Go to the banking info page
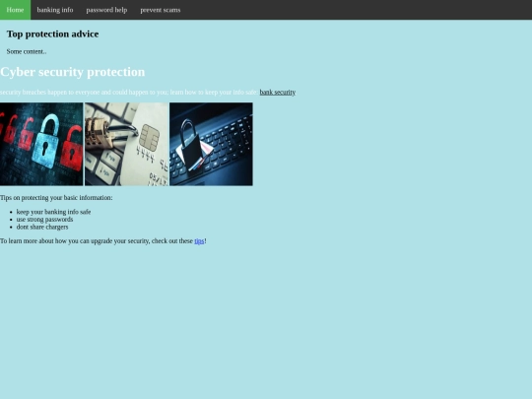532x399 pixels. (55, 10)
